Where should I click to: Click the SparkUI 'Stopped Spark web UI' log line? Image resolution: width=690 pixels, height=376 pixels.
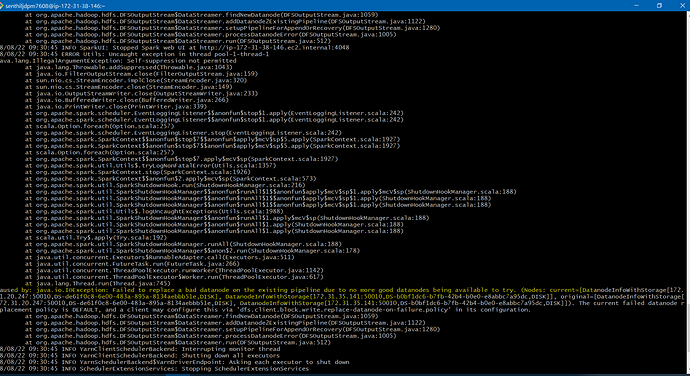coord(174,48)
